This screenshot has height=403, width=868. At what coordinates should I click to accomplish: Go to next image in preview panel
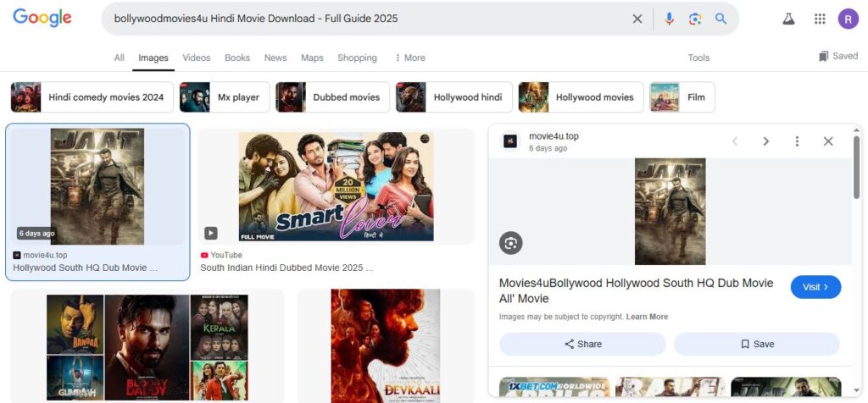click(766, 141)
